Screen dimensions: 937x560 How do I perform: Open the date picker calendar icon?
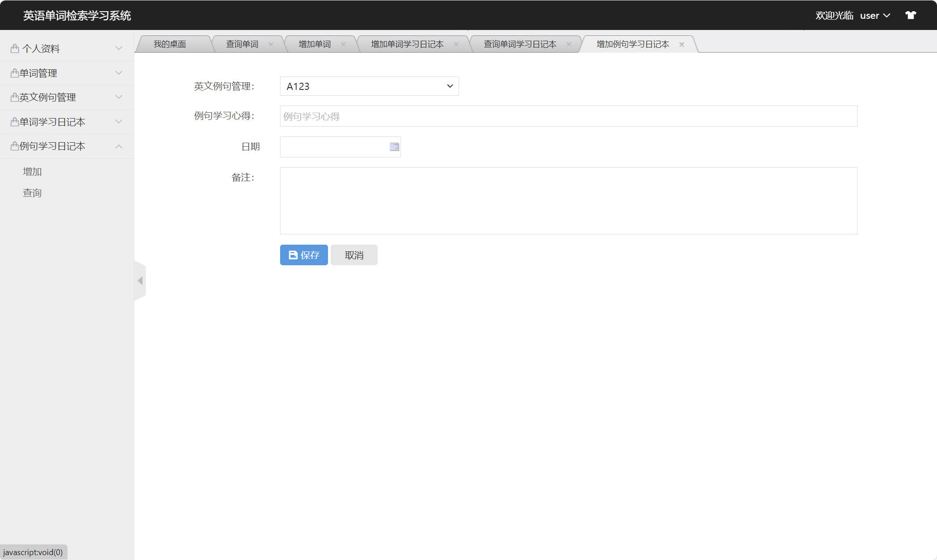tap(393, 147)
